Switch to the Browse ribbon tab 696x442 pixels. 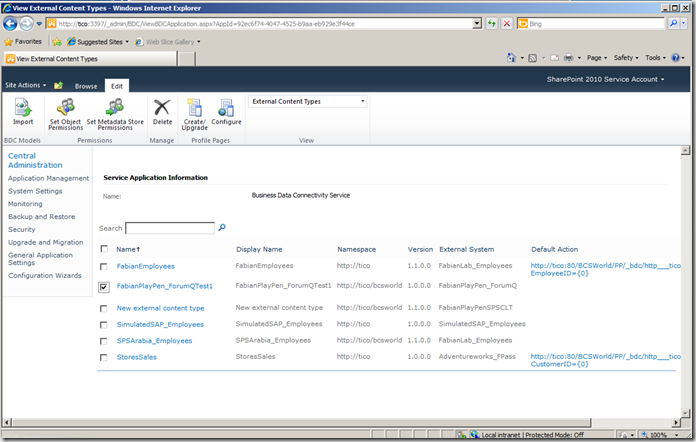[x=86, y=86]
